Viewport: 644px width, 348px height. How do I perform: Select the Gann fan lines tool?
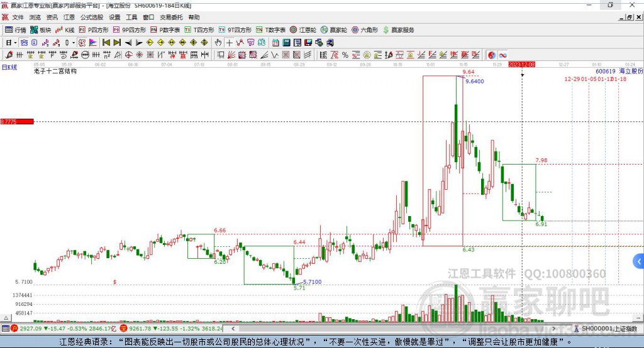pyautogui.click(x=231, y=55)
